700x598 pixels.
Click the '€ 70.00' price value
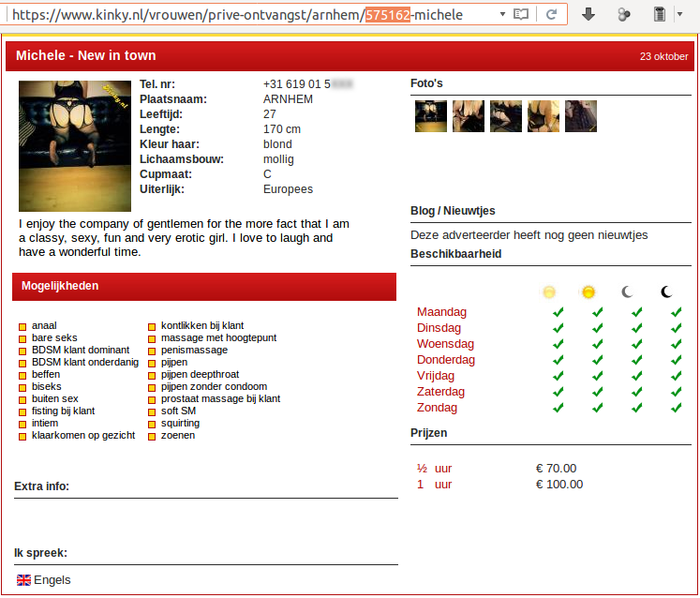pyautogui.click(x=556, y=469)
